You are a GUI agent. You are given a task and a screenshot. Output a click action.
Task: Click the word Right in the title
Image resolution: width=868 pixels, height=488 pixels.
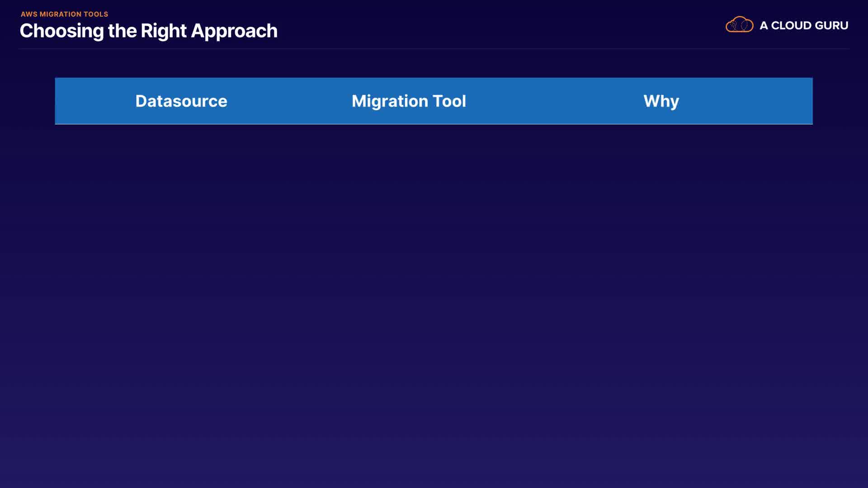(163, 31)
